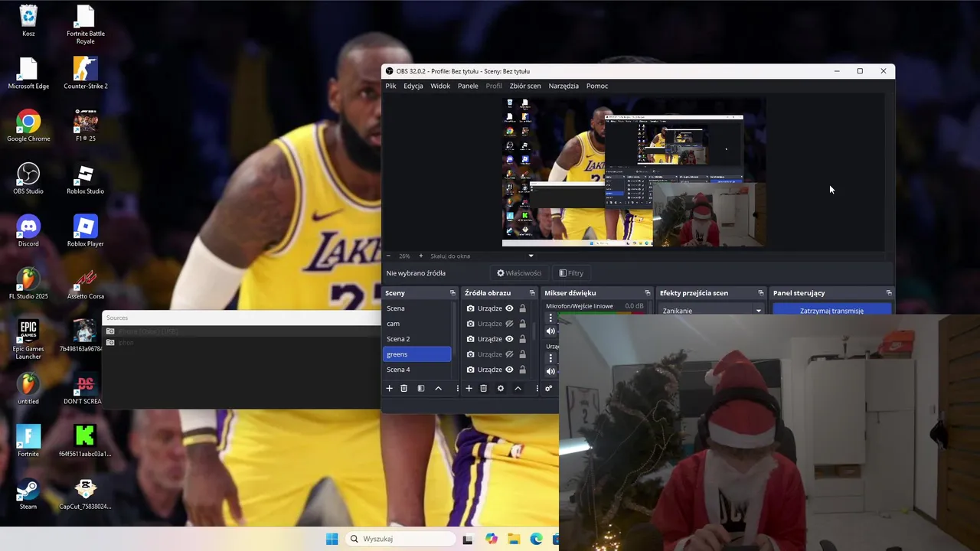Open the Źródła obrazu toolbar overflow dots
This screenshot has height=551, width=980.
[537, 388]
